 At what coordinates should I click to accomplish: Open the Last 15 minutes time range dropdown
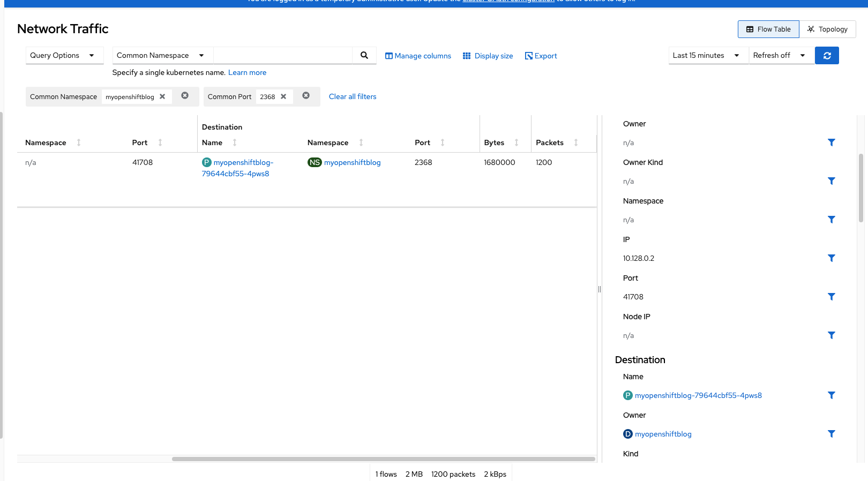click(x=708, y=55)
